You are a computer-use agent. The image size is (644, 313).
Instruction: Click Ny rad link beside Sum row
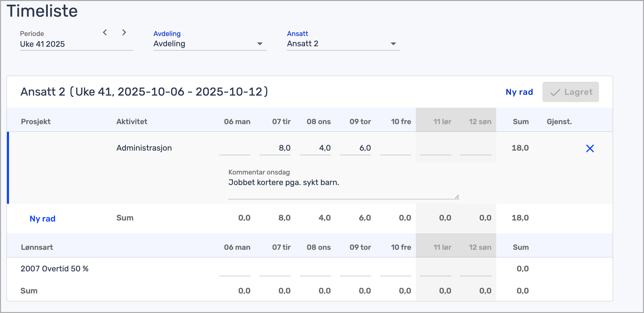[x=42, y=219]
